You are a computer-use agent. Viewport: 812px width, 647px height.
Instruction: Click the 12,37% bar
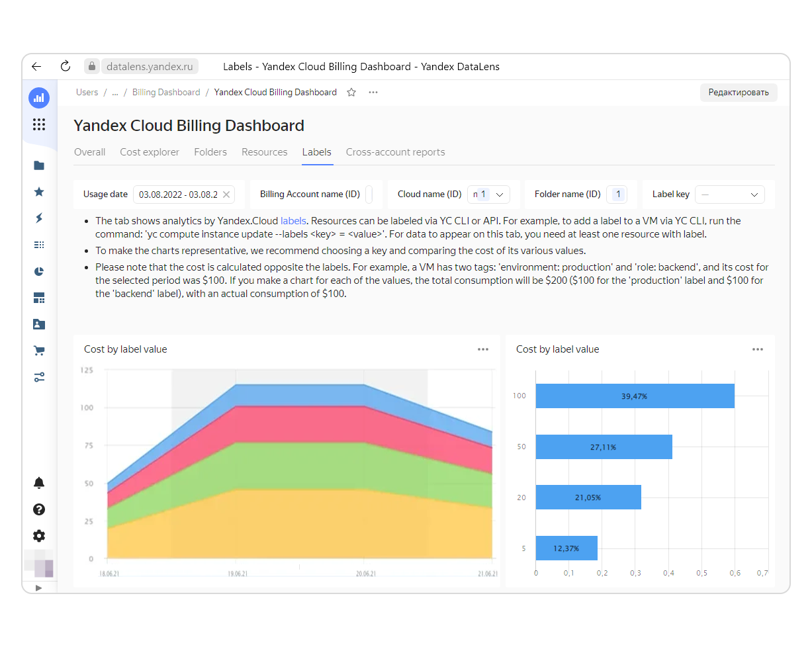click(x=566, y=548)
